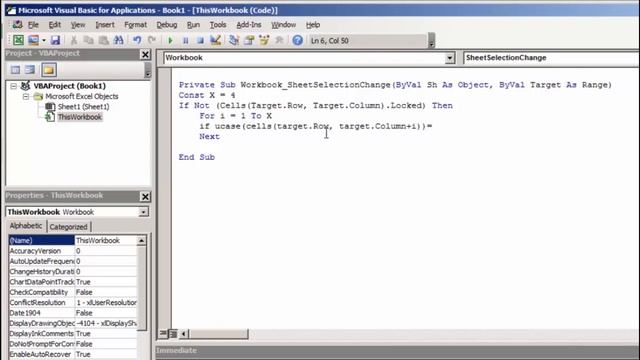Click the toolbar options arrow after Ln 6, Col 50
Screen dimensions: 640x360
[431, 41]
